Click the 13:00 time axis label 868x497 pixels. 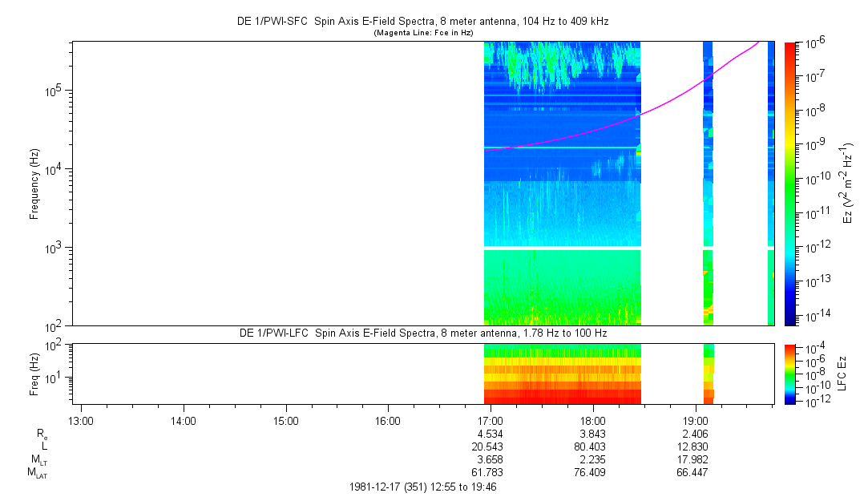click(82, 421)
